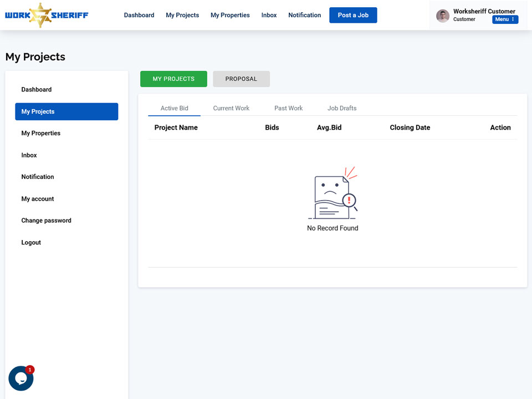Viewport: 532px width, 399px height.
Task: Open Notification in top navigation
Action: coord(304,16)
